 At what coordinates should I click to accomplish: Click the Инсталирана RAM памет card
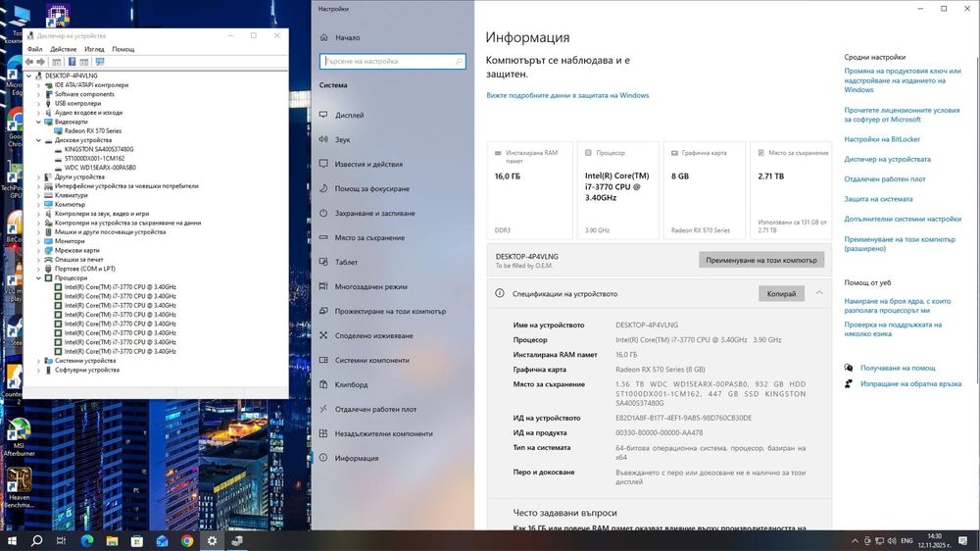529,191
